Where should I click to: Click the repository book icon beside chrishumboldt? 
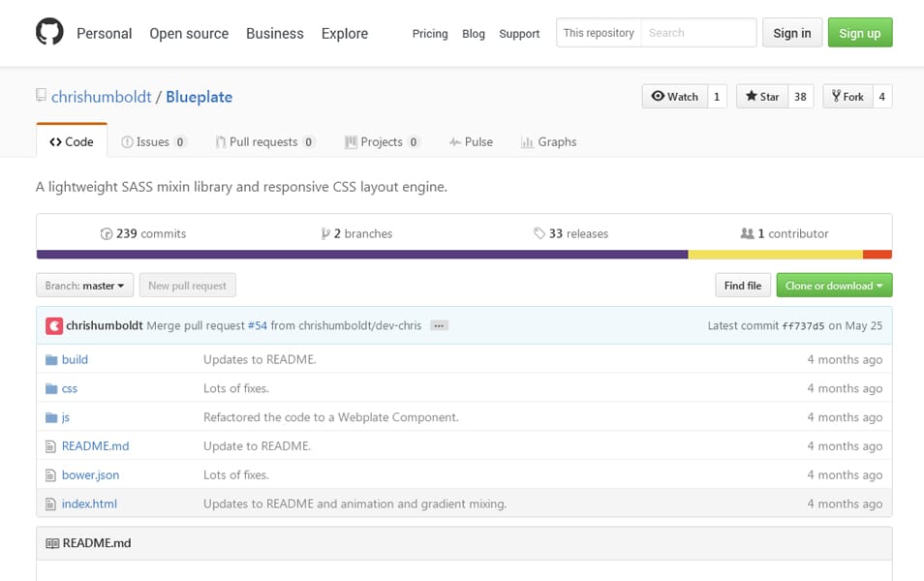pos(41,96)
